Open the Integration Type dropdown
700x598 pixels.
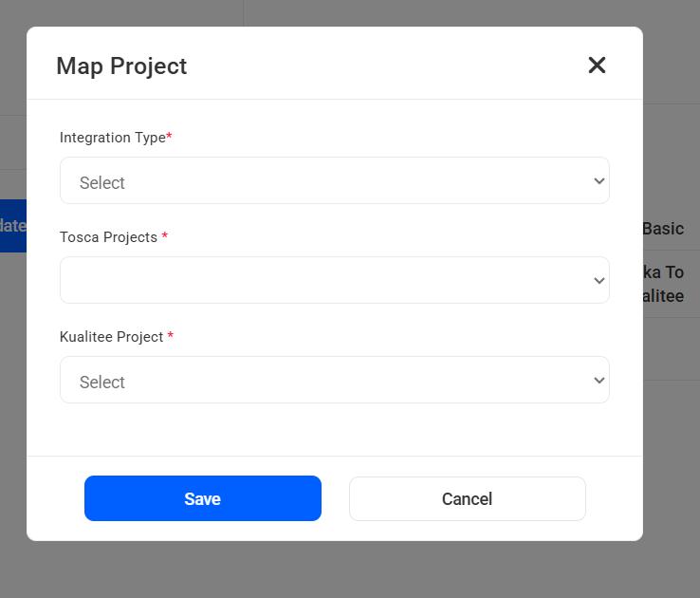[x=334, y=181]
